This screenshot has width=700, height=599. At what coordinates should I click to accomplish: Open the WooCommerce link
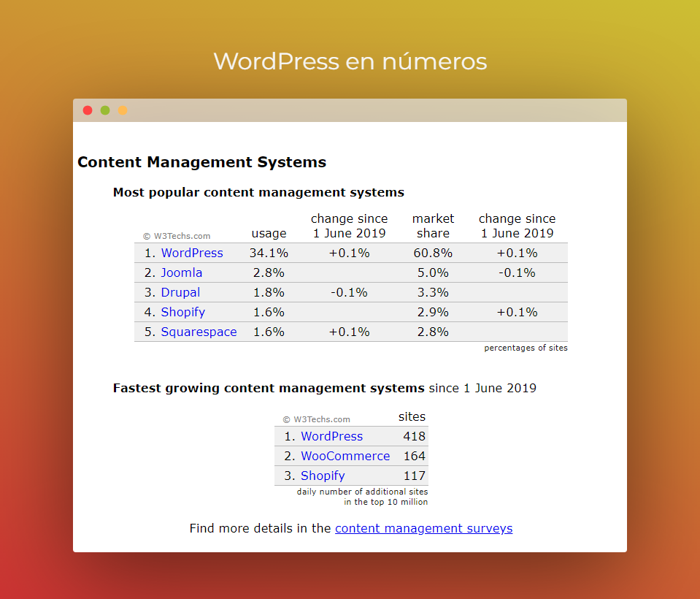pyautogui.click(x=345, y=456)
